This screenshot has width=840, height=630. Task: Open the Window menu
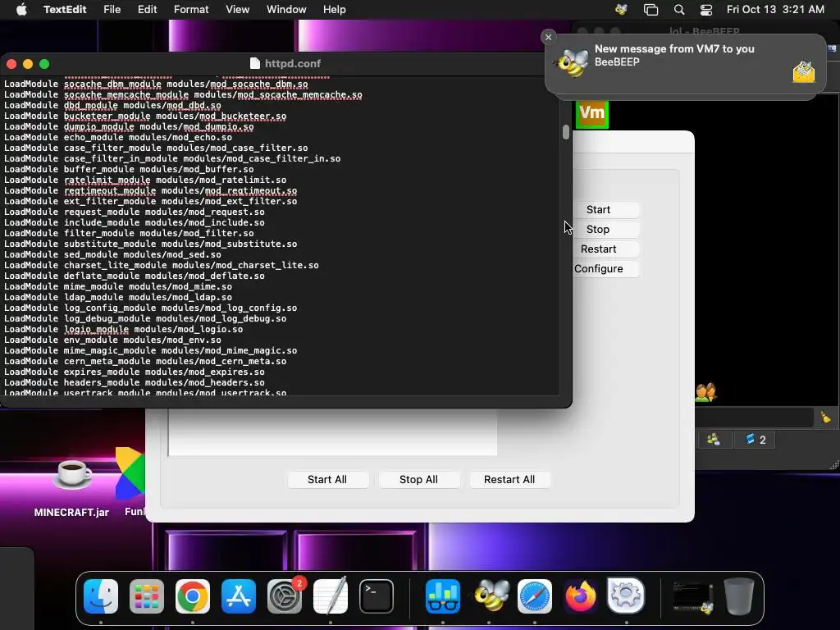tap(286, 10)
